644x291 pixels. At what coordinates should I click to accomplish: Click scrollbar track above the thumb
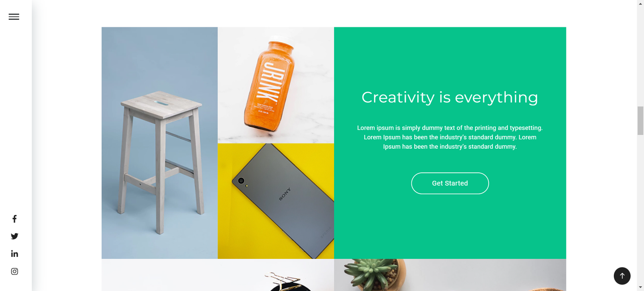(640, 56)
